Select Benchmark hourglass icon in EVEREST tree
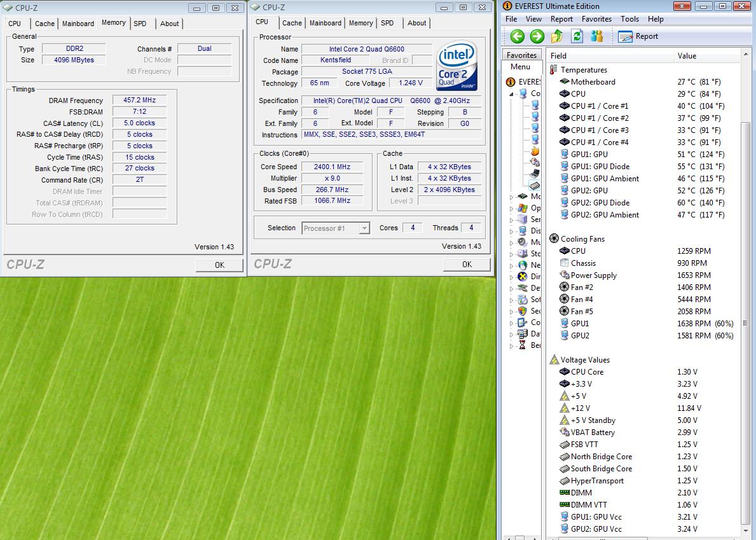The image size is (756, 540). (x=522, y=345)
